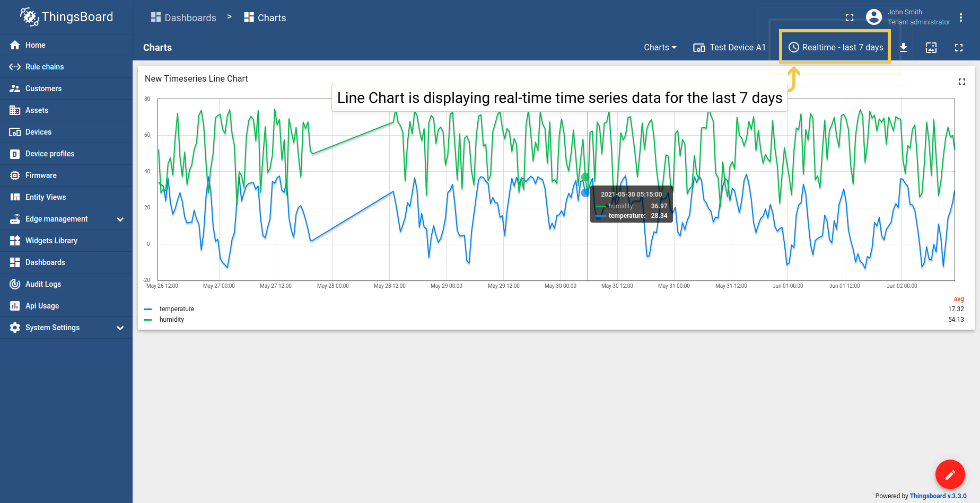Open the Charts state dropdown
980x503 pixels.
point(660,48)
